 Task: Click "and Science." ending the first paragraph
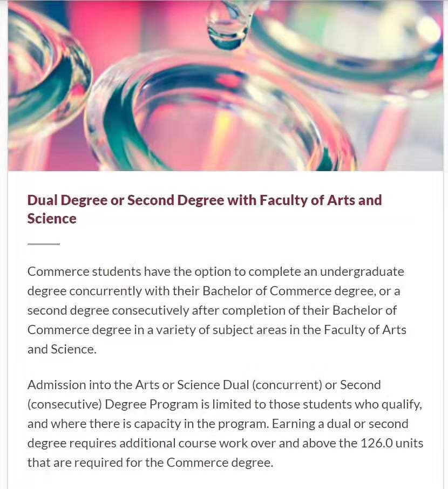point(62,349)
